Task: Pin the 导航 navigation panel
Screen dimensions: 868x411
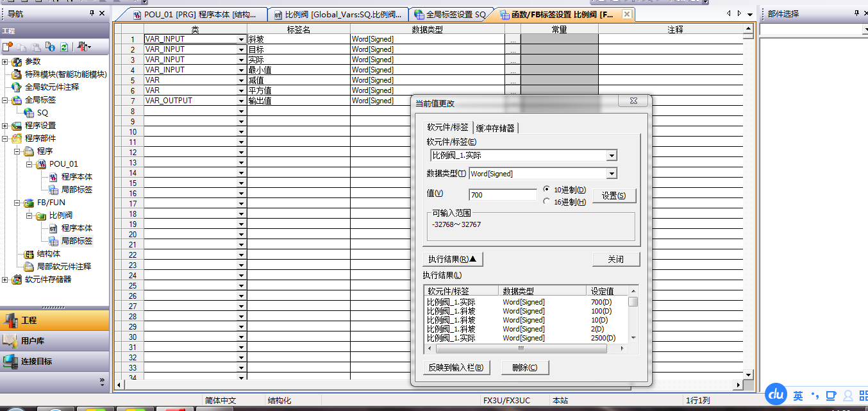Action: click(92, 13)
